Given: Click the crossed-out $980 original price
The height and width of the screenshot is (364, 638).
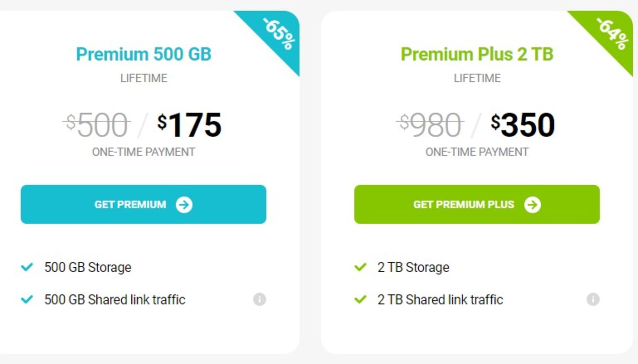Looking at the screenshot, I should [430, 125].
